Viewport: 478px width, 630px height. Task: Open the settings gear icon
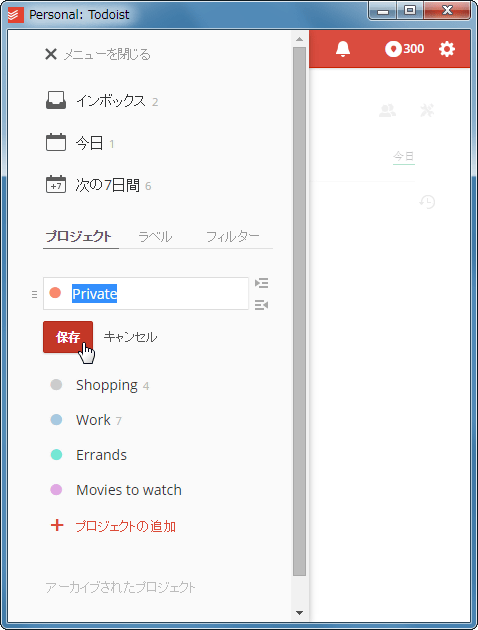point(447,49)
